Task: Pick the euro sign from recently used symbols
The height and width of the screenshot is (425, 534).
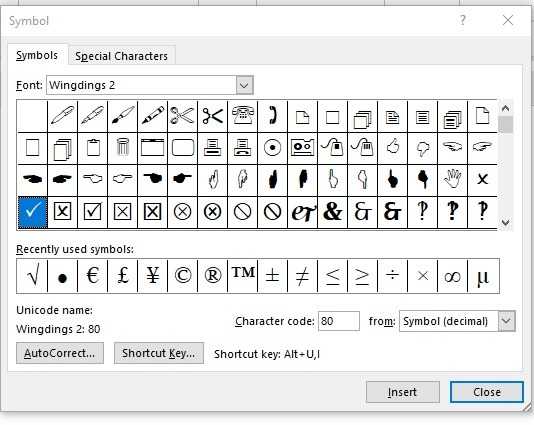Action: click(93, 276)
